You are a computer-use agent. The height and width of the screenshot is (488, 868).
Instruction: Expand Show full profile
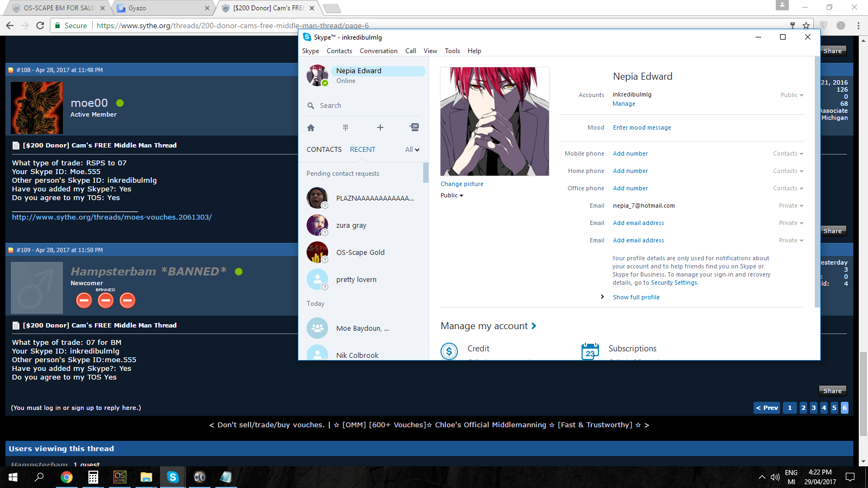coord(636,297)
